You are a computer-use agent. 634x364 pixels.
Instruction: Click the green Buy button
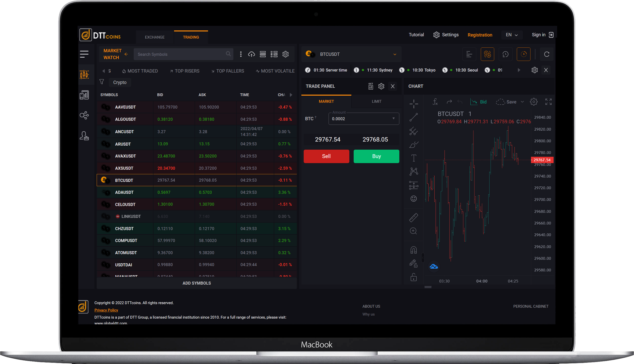376,156
